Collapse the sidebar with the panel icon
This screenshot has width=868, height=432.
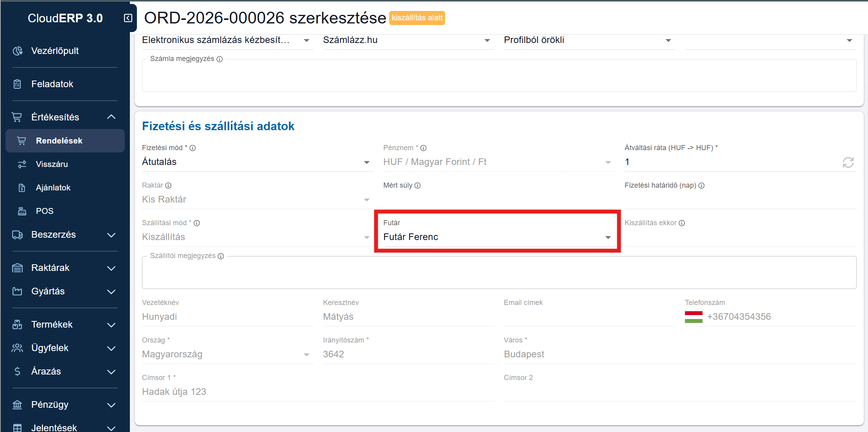click(x=128, y=18)
